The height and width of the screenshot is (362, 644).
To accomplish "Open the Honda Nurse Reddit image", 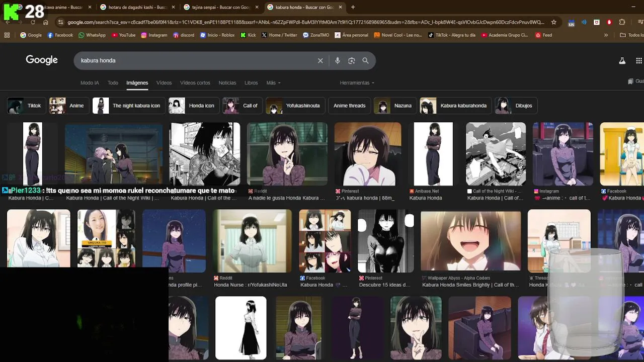I will pyautogui.click(x=252, y=241).
